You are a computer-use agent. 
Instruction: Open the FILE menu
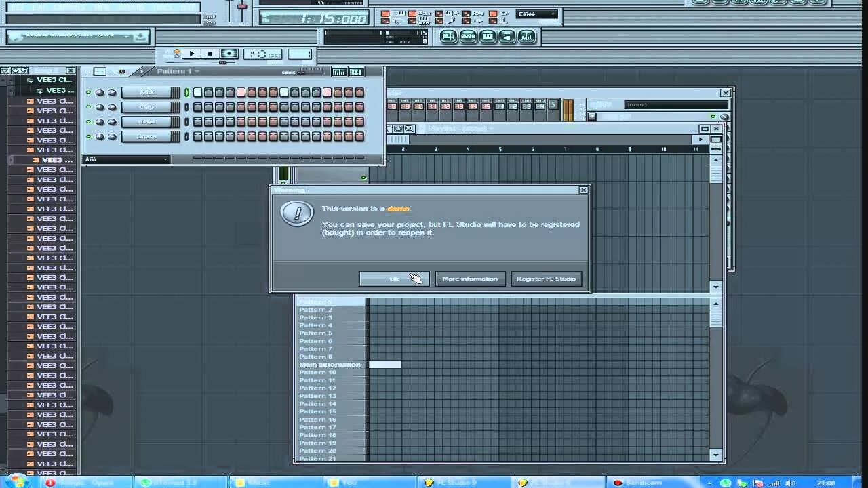point(17,7)
